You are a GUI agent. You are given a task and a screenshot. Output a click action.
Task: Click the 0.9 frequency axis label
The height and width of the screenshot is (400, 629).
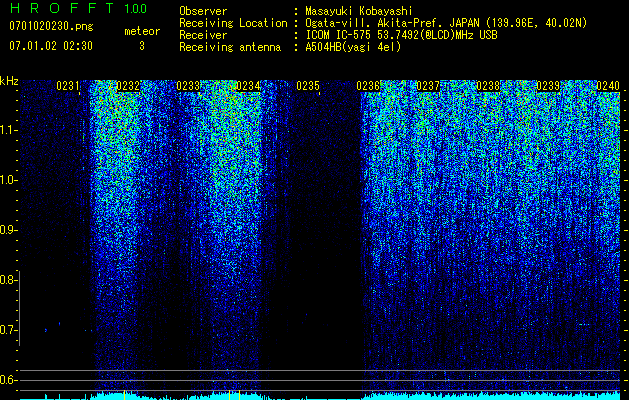[x=8, y=230]
